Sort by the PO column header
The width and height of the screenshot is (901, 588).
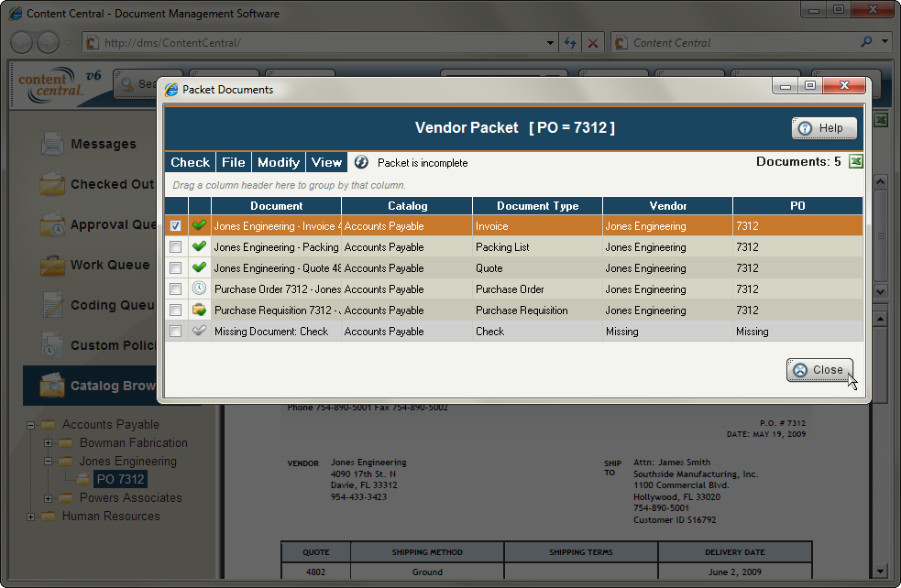(x=797, y=205)
